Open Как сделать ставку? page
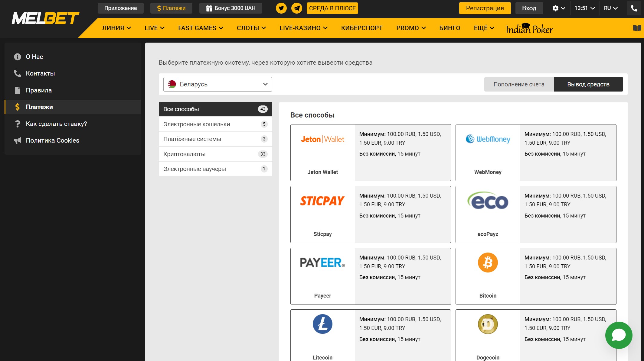The image size is (644, 361). pyautogui.click(x=73, y=124)
